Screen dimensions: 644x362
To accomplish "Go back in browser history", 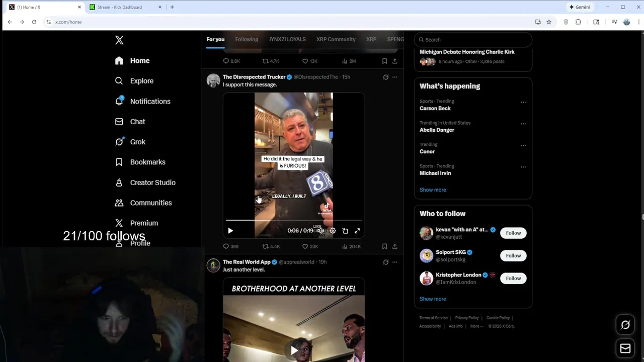I will [x=10, y=22].
